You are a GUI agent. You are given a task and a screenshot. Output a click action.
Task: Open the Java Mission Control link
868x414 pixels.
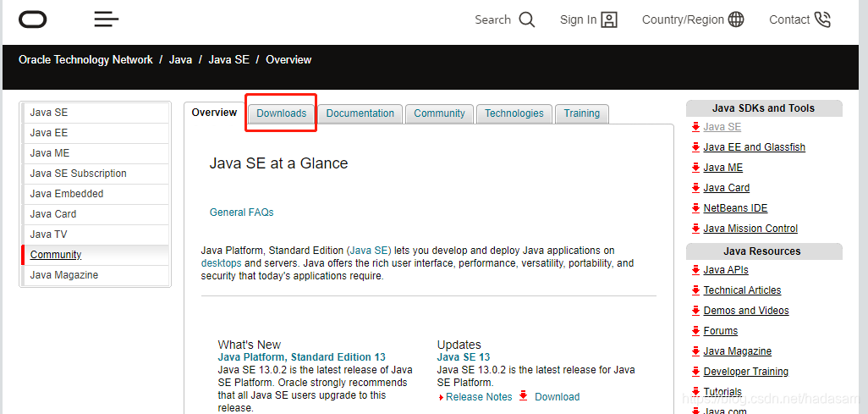tap(750, 229)
